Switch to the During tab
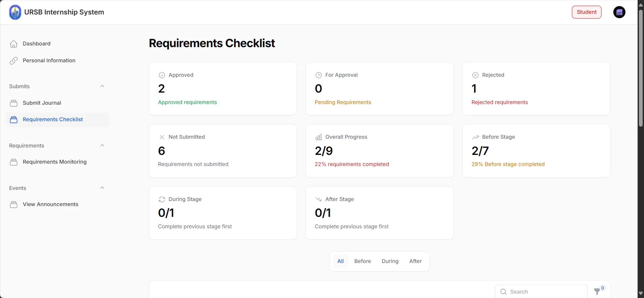Screen dimensions: 644x298 click(390, 261)
